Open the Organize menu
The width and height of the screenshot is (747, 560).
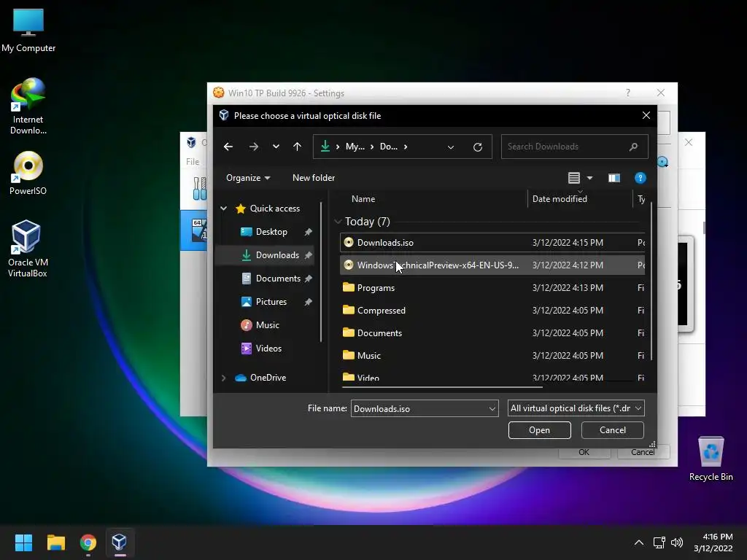[x=248, y=178]
